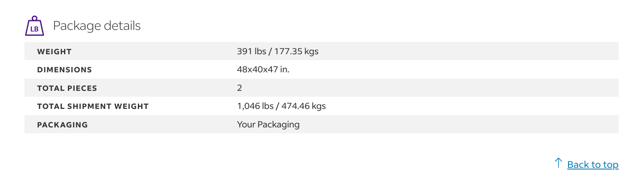Select the total pieces value 2
This screenshot has width=644, height=172.
(239, 88)
